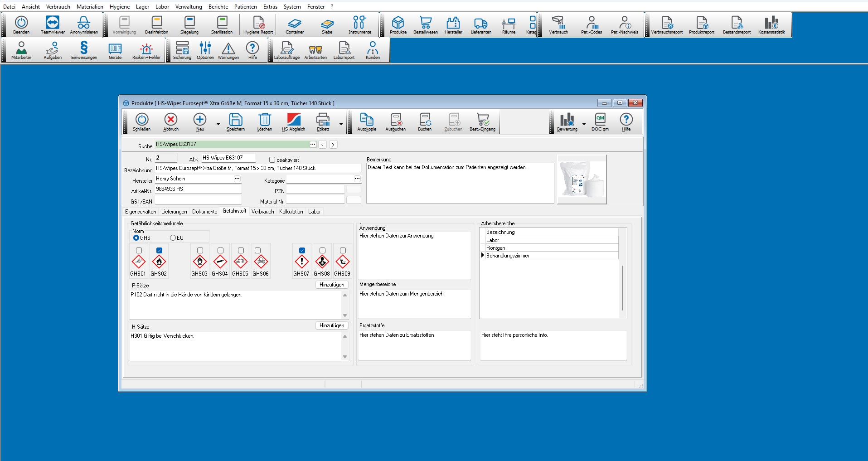Open the Hygiene menu
868x461 pixels.
119,7
